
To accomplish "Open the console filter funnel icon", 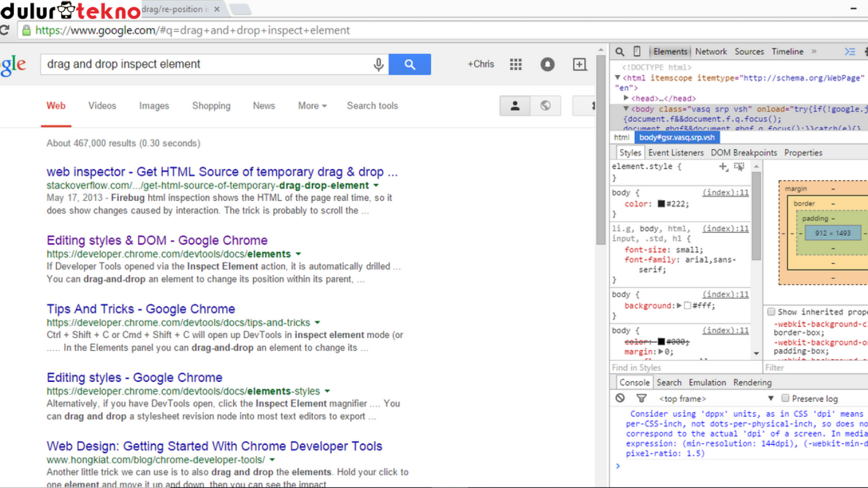I will tap(641, 398).
